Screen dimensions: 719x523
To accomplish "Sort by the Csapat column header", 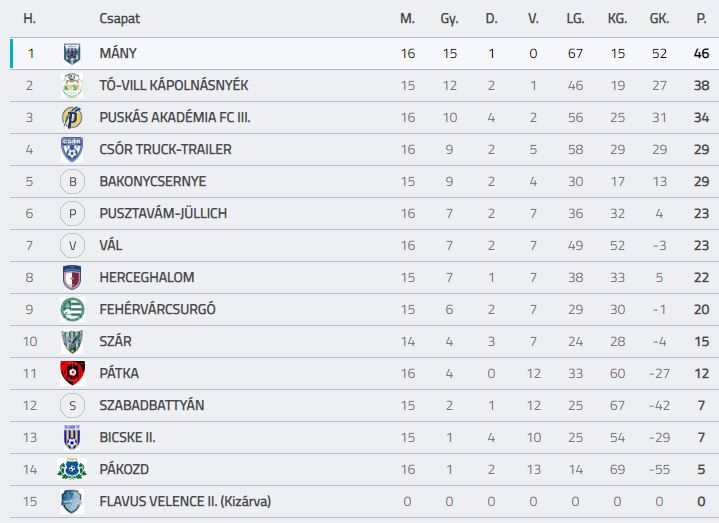I will pos(119,19).
